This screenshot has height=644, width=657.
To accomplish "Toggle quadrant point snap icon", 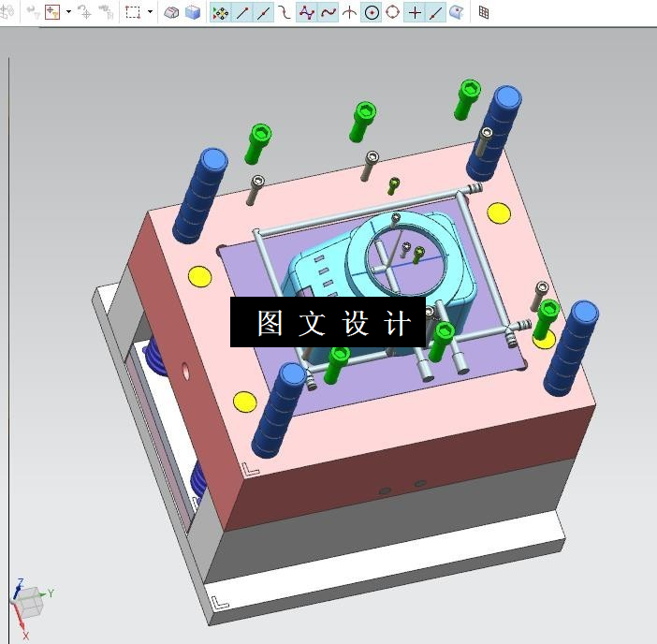I will (x=392, y=12).
